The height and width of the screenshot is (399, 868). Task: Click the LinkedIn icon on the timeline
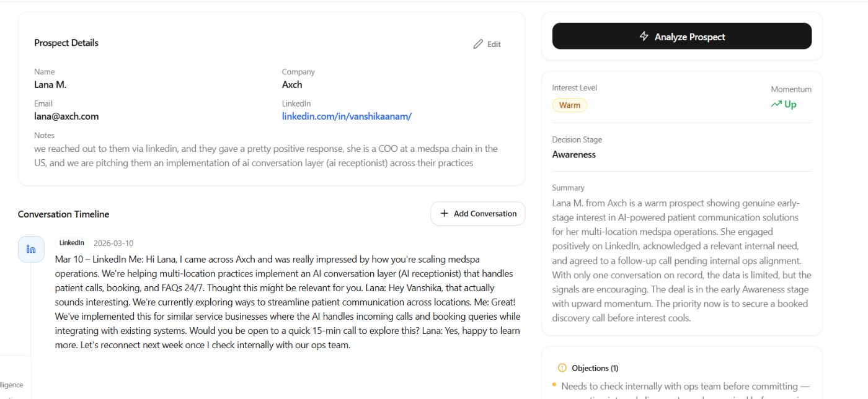tap(31, 249)
